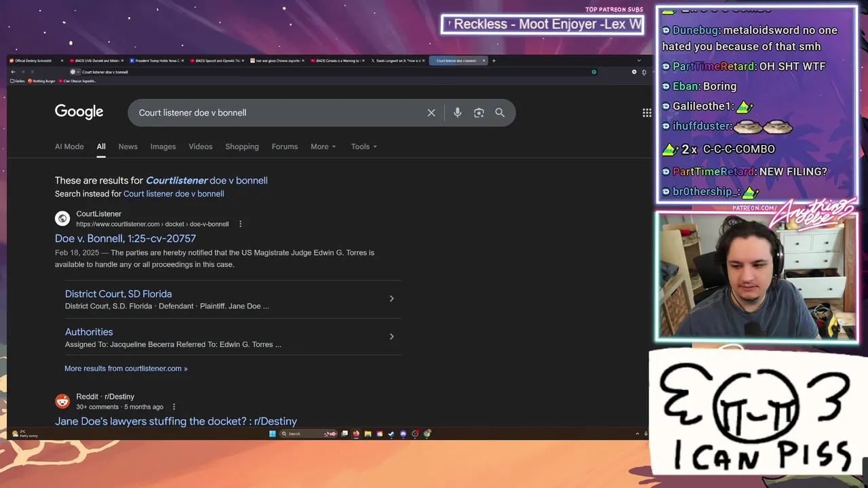The image size is (868, 488).
Task: Open District Court, SD Florida link
Action: pos(119,294)
